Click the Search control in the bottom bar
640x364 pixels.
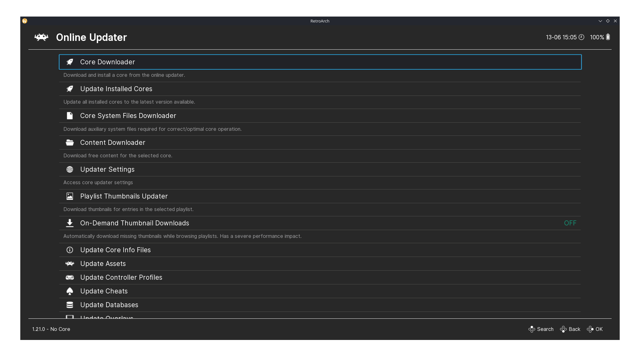(541, 329)
